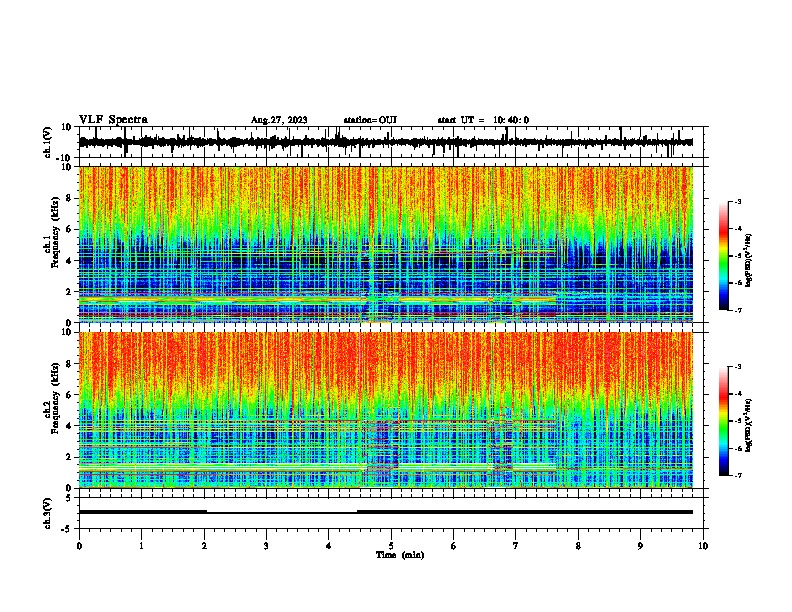Click the "3" minute tick on time axis
Viewport: 792px width, 612px height.
point(266,546)
